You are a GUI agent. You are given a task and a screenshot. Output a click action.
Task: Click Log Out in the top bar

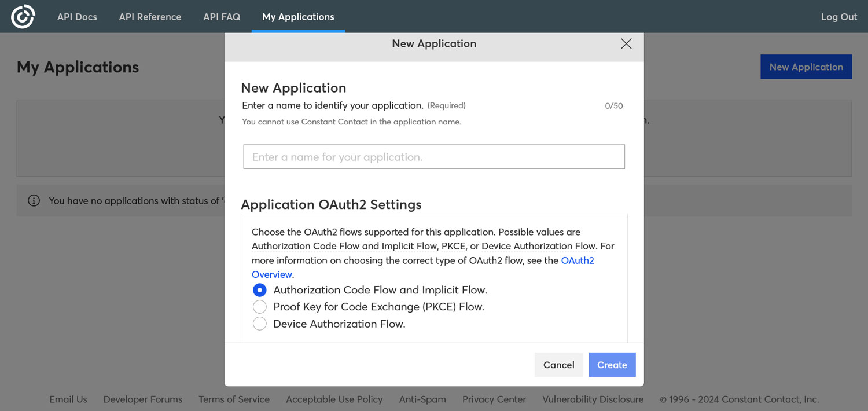coord(839,17)
